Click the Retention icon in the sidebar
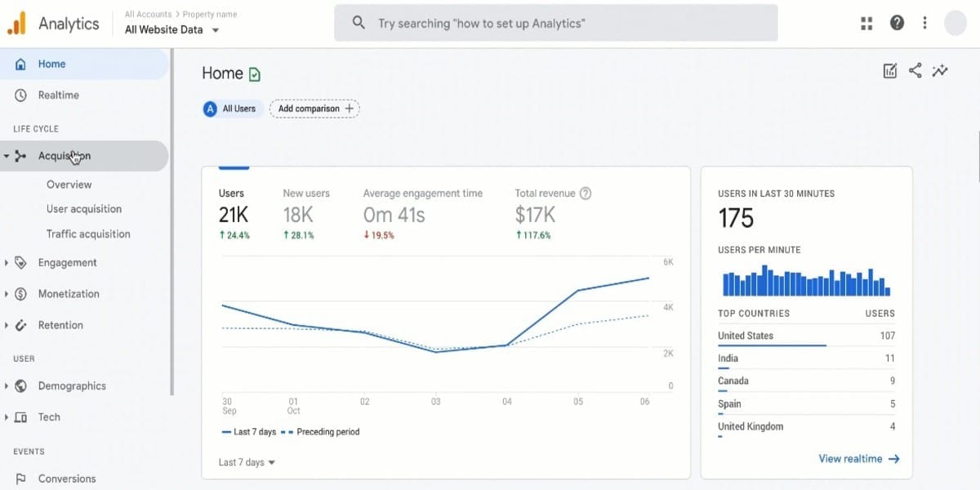980x490 pixels. click(20, 324)
